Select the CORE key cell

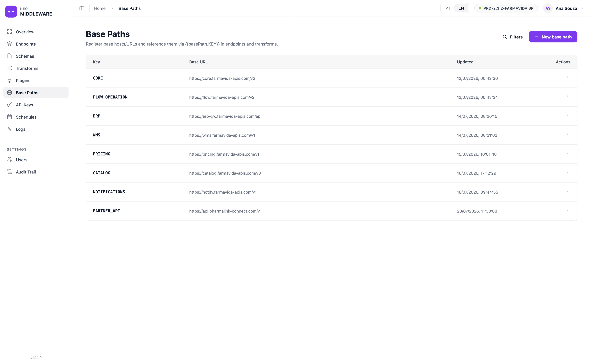tap(98, 78)
